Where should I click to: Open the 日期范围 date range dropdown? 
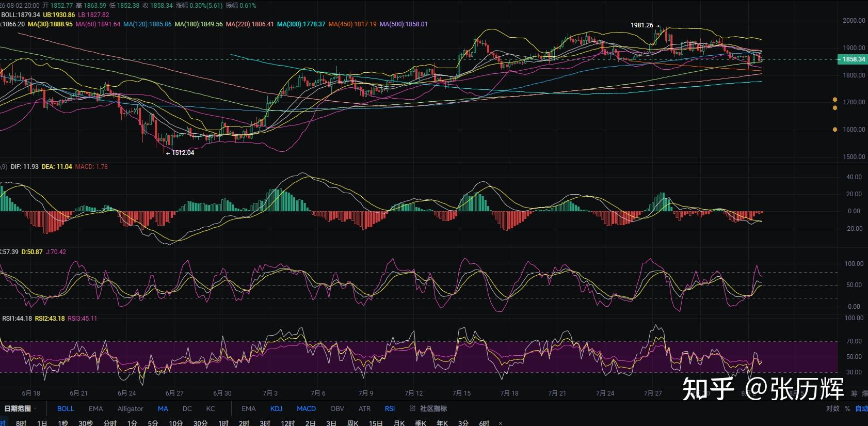21,408
